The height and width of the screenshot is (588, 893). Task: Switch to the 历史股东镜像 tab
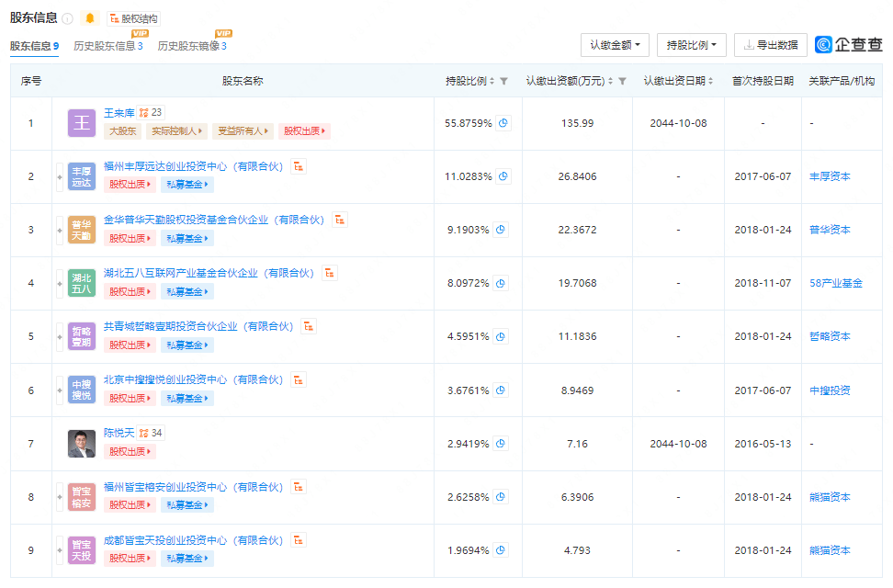click(x=191, y=46)
